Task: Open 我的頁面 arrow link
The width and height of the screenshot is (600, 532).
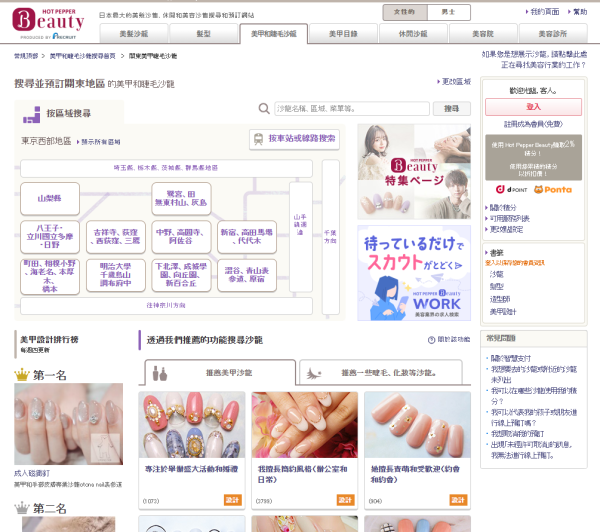Action: [x=542, y=12]
